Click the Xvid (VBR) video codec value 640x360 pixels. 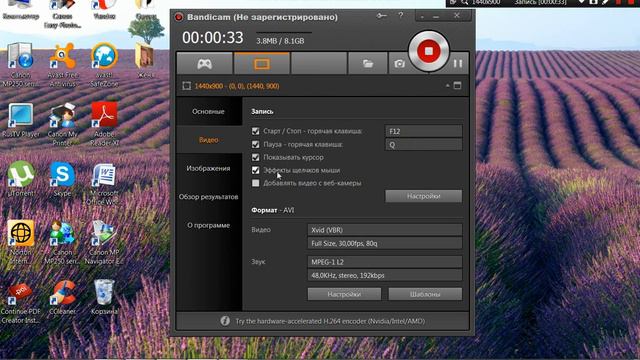[384, 230]
